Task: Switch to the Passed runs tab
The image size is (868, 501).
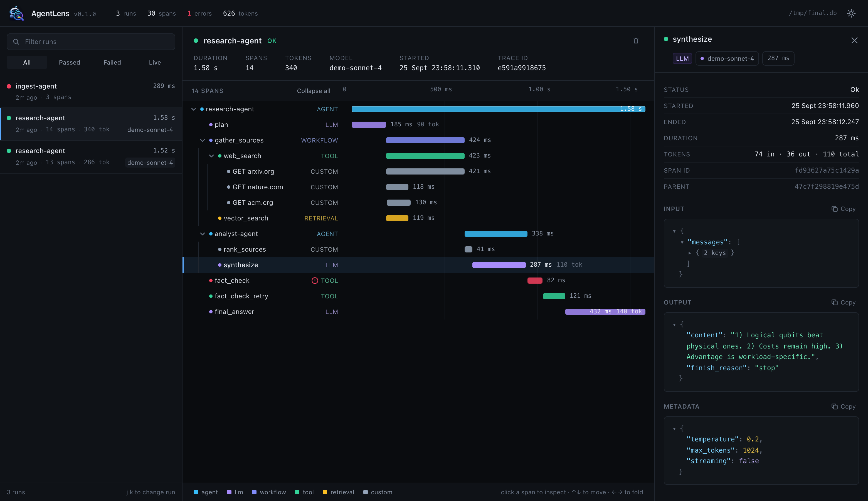Action: (70, 62)
